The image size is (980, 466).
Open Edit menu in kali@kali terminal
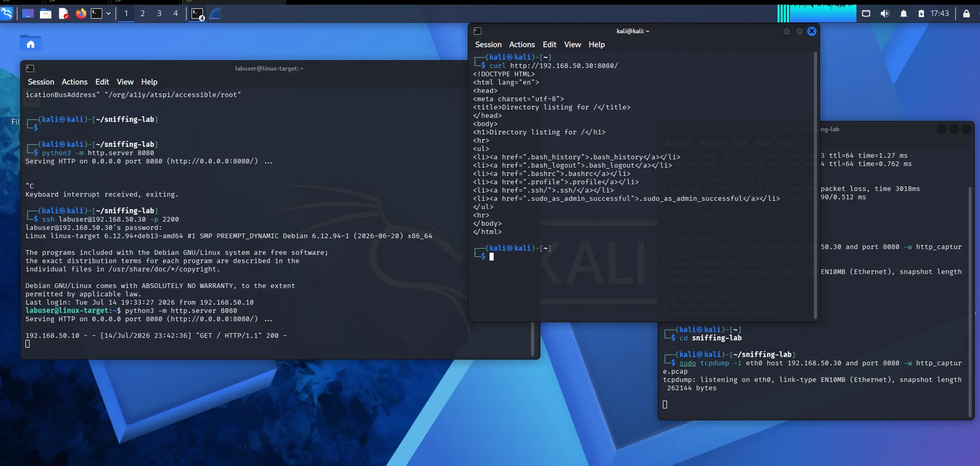click(550, 45)
